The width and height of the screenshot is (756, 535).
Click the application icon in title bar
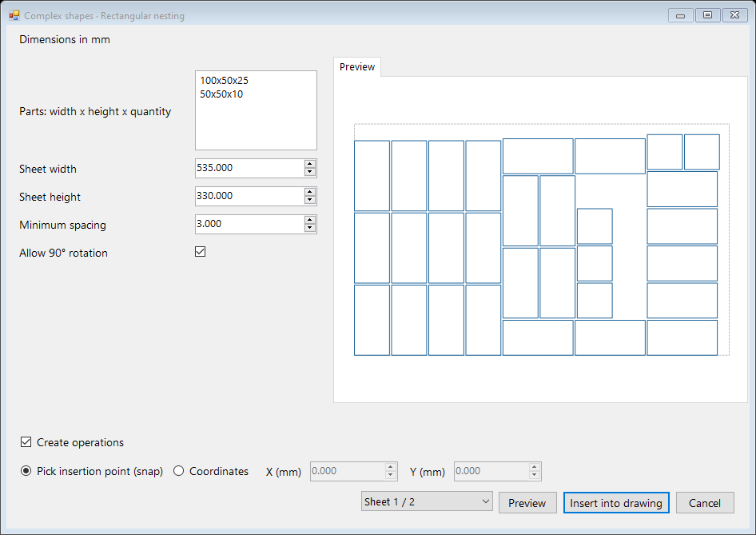click(x=14, y=15)
